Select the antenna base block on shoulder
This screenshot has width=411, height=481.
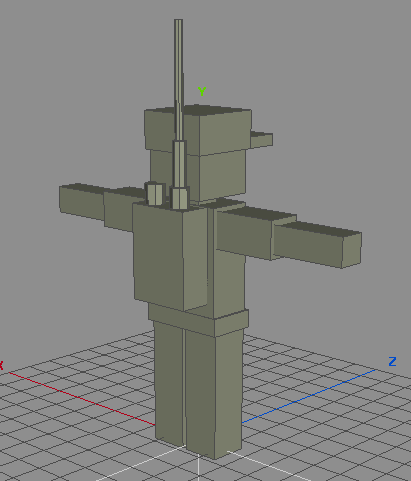click(x=180, y=198)
